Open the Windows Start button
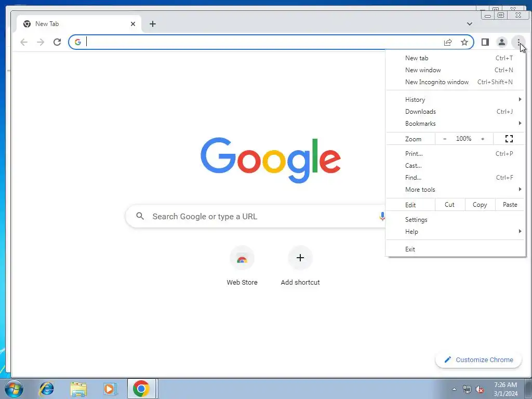Viewport: 532px width, 399px height. (14, 389)
